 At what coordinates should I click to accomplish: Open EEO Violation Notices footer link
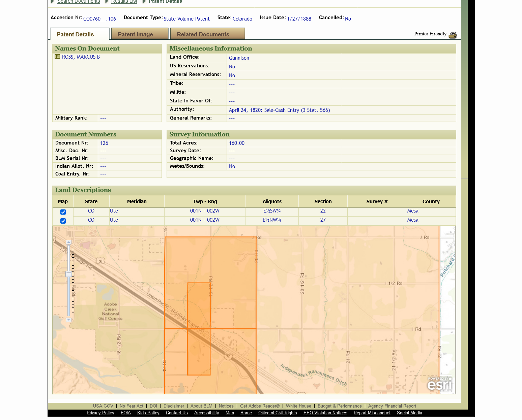[325, 413]
